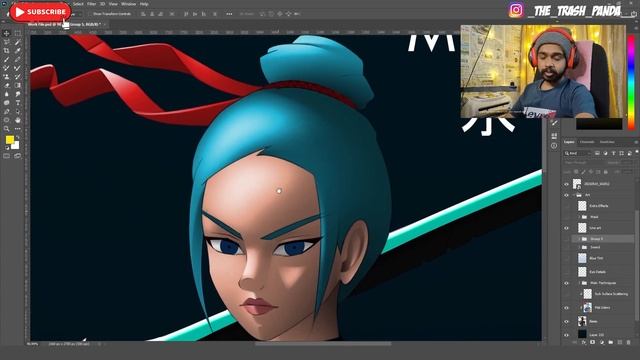
Task: Select the Pen tool
Action: [7, 111]
